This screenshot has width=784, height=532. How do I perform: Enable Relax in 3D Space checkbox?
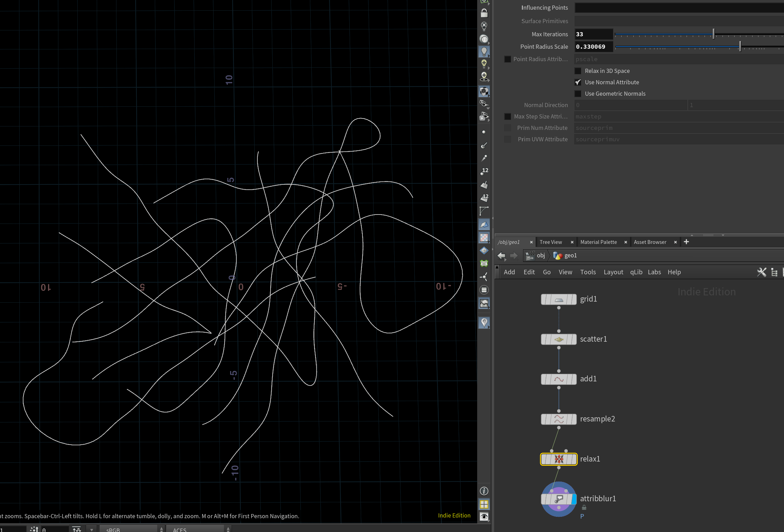578,71
